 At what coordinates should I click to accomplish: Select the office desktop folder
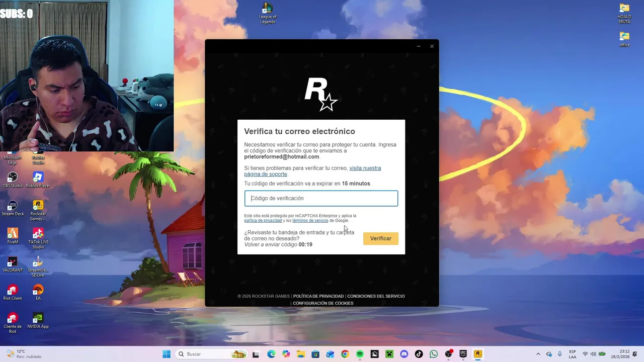(x=624, y=39)
